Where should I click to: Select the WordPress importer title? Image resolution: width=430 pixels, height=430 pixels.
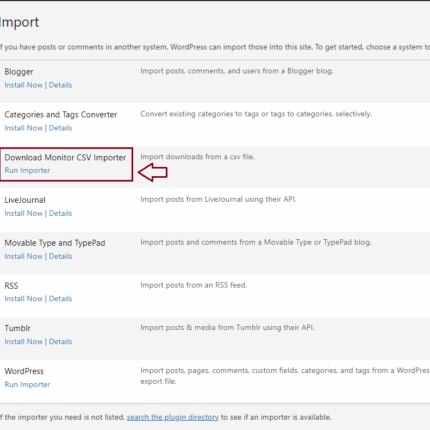24,371
